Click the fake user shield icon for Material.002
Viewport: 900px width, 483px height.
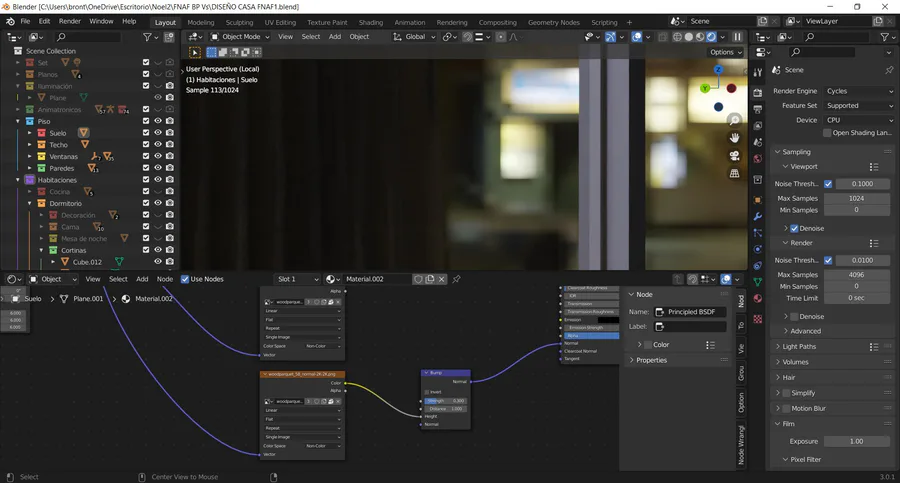pyautogui.click(x=418, y=279)
